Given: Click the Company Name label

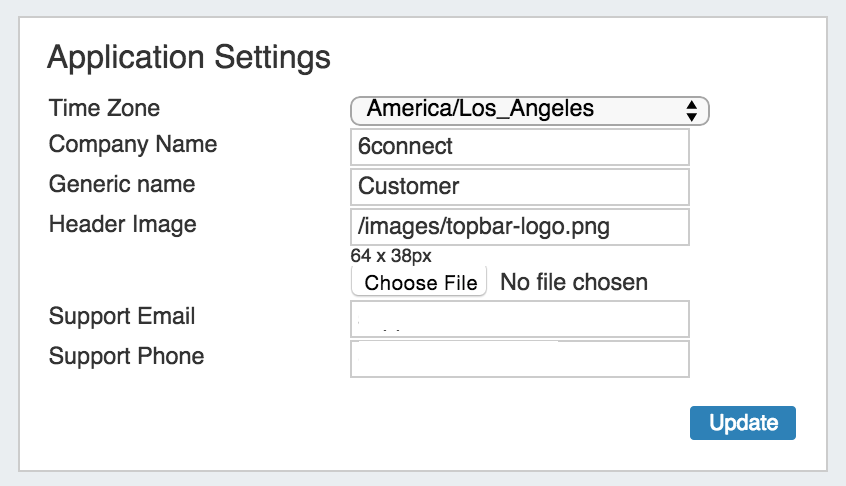Looking at the screenshot, I should (x=133, y=145).
